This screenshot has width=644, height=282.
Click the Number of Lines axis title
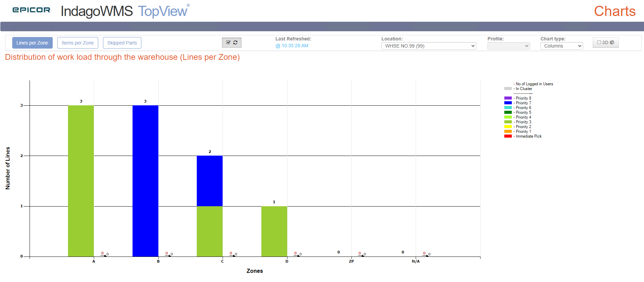pyautogui.click(x=8, y=168)
